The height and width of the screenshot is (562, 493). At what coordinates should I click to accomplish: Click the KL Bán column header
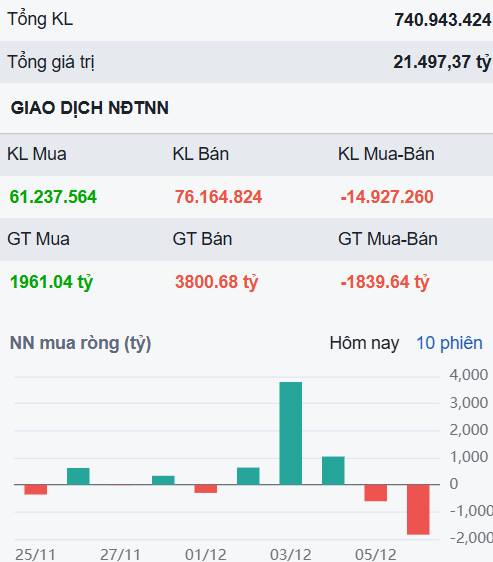(x=200, y=154)
